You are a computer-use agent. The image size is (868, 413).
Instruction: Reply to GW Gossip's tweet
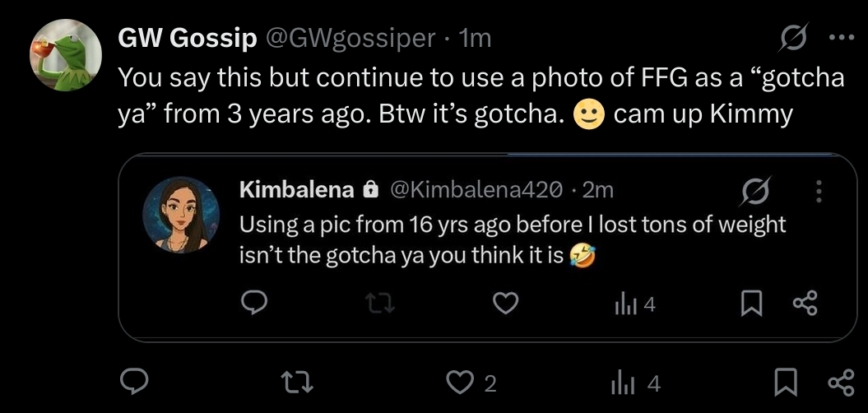pos(136,383)
